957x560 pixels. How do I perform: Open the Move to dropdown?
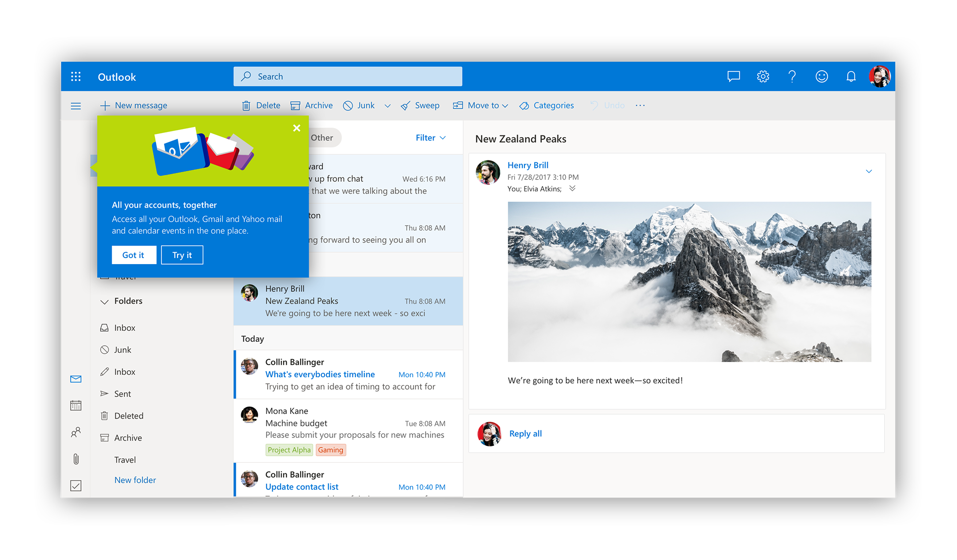coord(480,106)
